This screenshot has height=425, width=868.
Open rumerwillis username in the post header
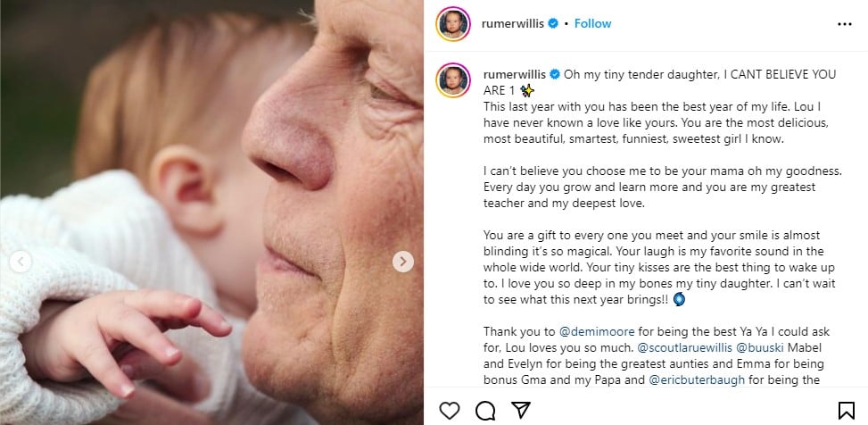pyautogui.click(x=514, y=23)
